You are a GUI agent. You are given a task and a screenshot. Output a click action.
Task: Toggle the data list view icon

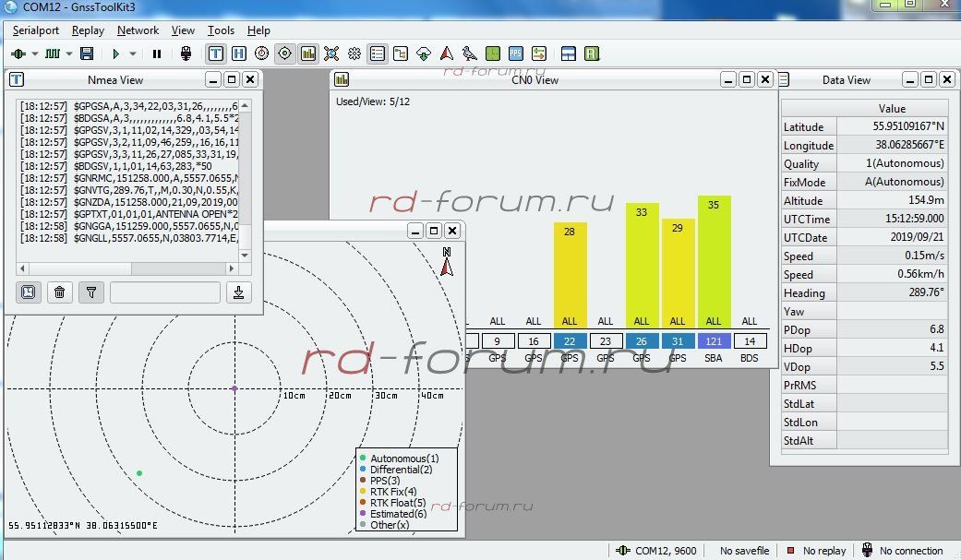(x=378, y=54)
